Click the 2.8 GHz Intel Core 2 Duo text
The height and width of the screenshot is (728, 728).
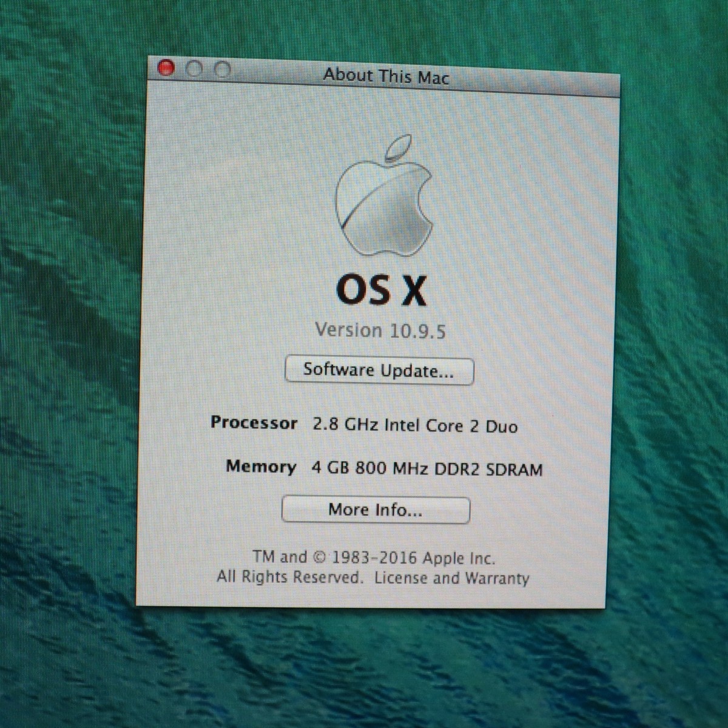pos(415,425)
